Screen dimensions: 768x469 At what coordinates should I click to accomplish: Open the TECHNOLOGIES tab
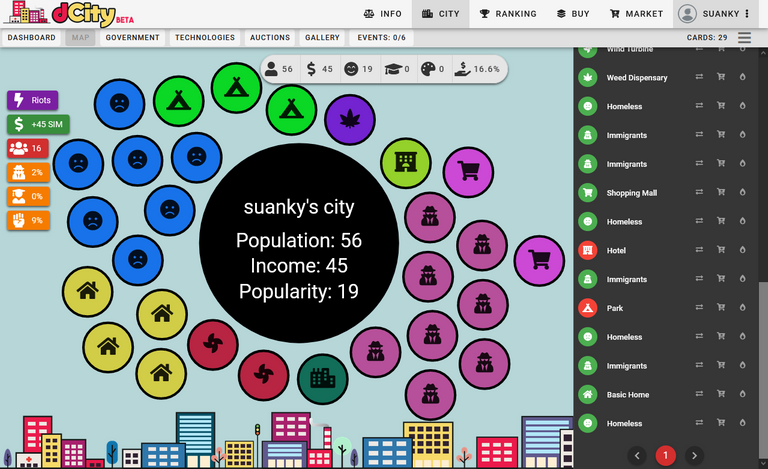[x=205, y=38]
